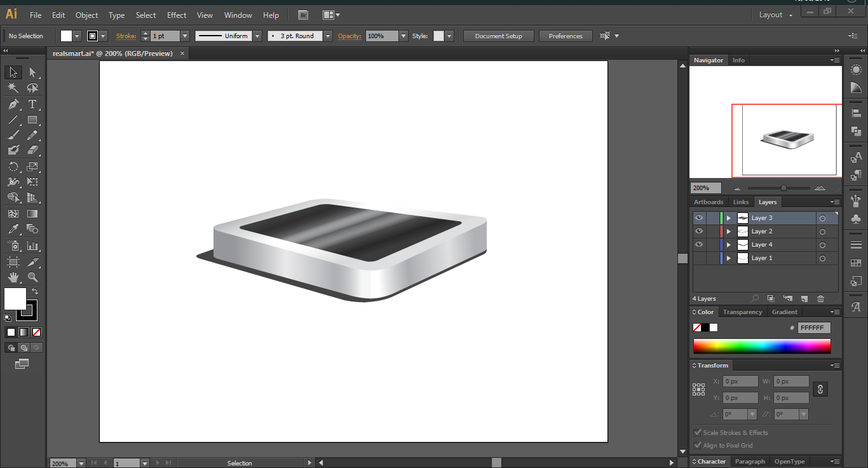Click the Document Setup button
This screenshot has width=868, height=468.
tap(498, 36)
